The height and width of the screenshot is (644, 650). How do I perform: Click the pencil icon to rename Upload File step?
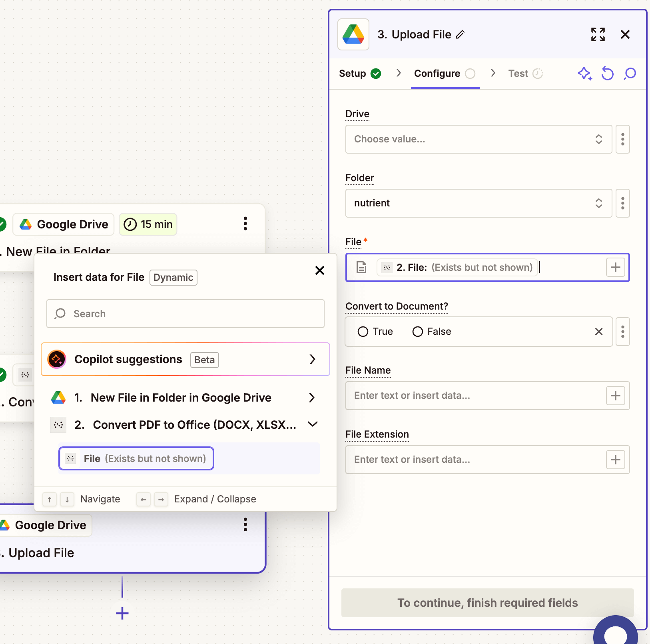tap(461, 34)
